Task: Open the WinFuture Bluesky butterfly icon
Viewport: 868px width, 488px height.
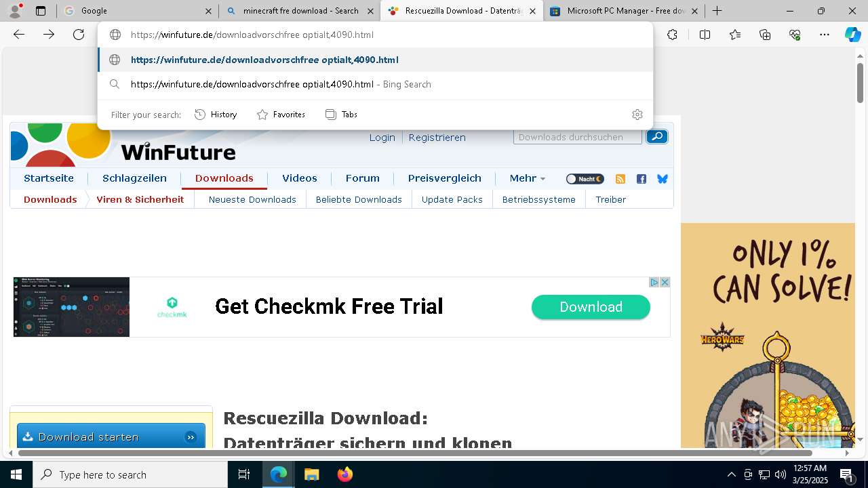Action: pos(663,179)
